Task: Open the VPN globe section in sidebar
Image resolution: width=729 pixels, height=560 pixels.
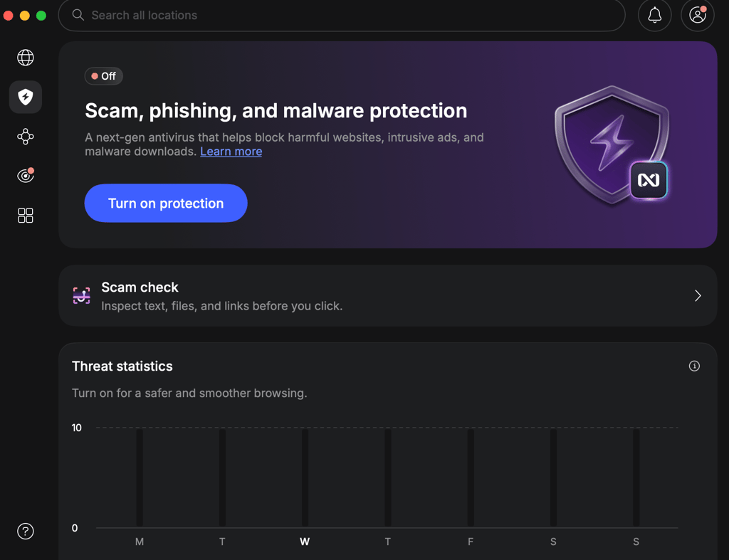Action: click(x=26, y=58)
